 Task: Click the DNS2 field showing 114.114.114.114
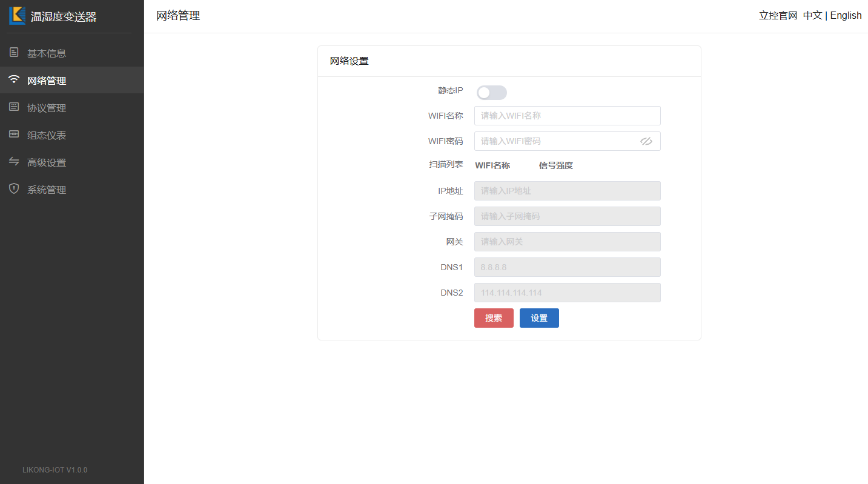pos(567,293)
